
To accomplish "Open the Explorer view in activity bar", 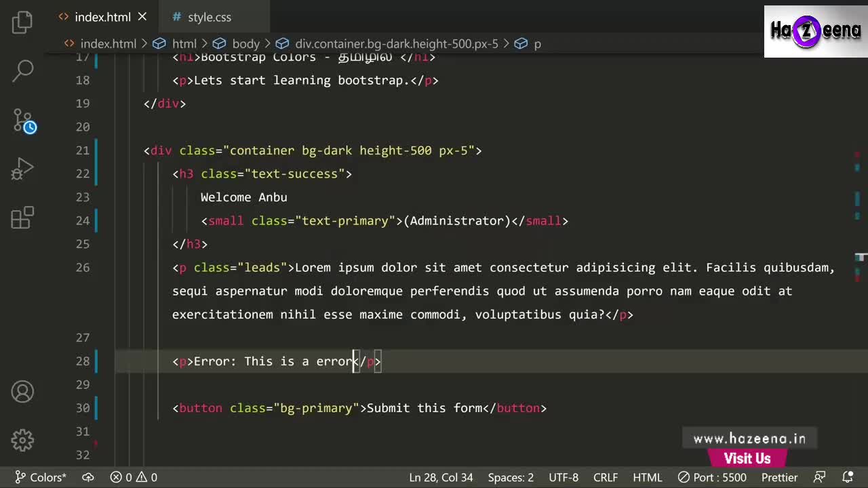I will click(x=22, y=22).
